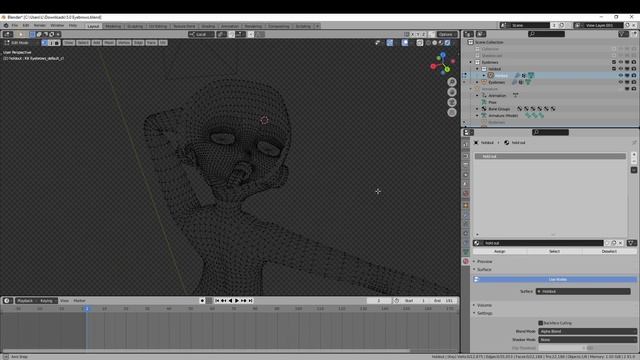Switch to the Sculpting workspace tab
The image size is (640, 360).
[x=135, y=26]
